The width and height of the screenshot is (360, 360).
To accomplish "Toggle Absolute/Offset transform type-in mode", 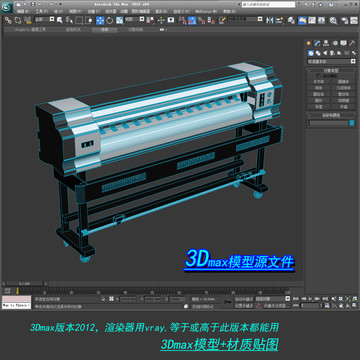I will coord(111,299).
